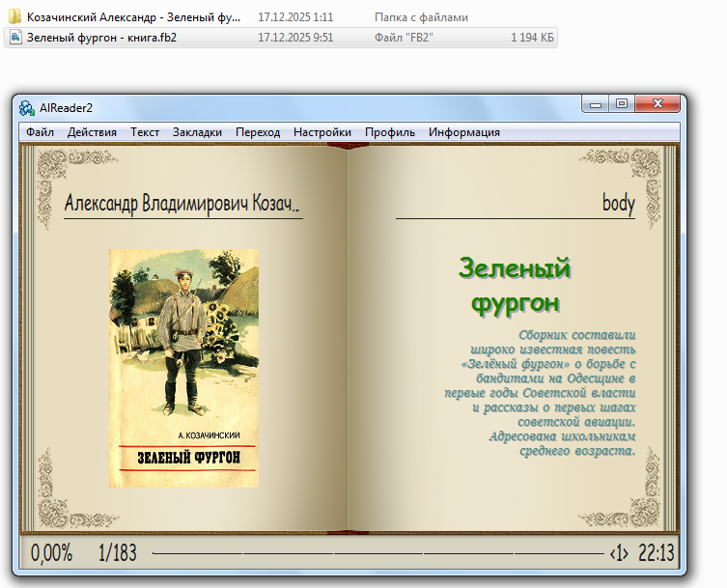Image resolution: width=727 pixels, height=588 pixels.
Task: Click the folder date 17.12.2025 1:11
Action: click(x=295, y=17)
